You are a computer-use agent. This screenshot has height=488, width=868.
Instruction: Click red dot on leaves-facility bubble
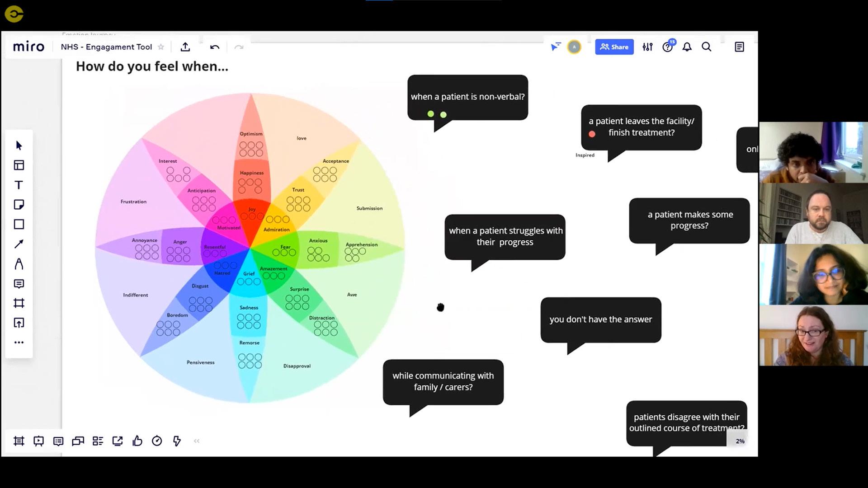coord(592,134)
